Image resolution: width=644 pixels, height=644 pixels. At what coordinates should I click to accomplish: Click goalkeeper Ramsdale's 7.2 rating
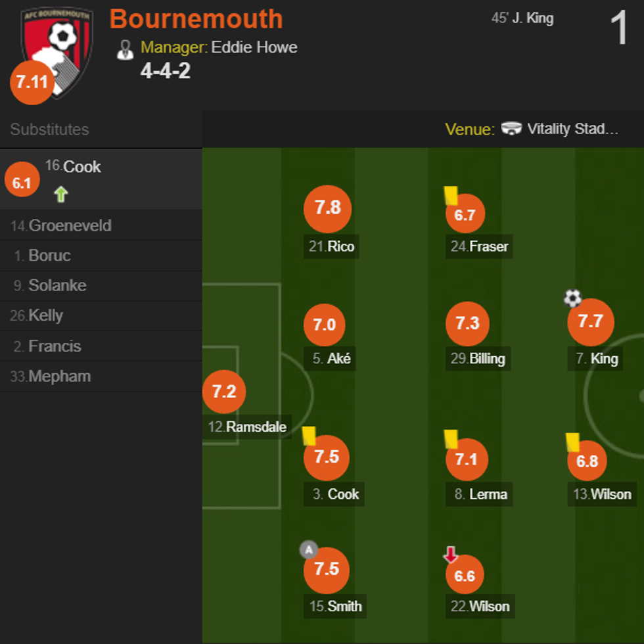tap(224, 392)
